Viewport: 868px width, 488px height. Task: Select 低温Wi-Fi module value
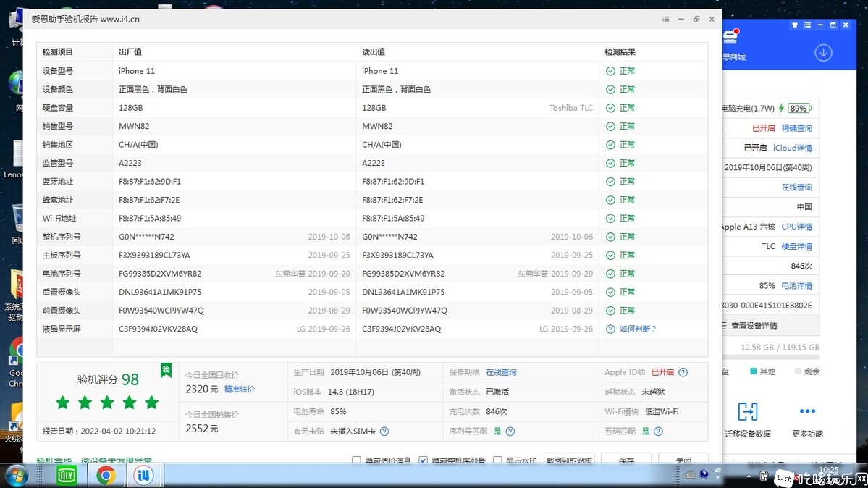point(662,411)
